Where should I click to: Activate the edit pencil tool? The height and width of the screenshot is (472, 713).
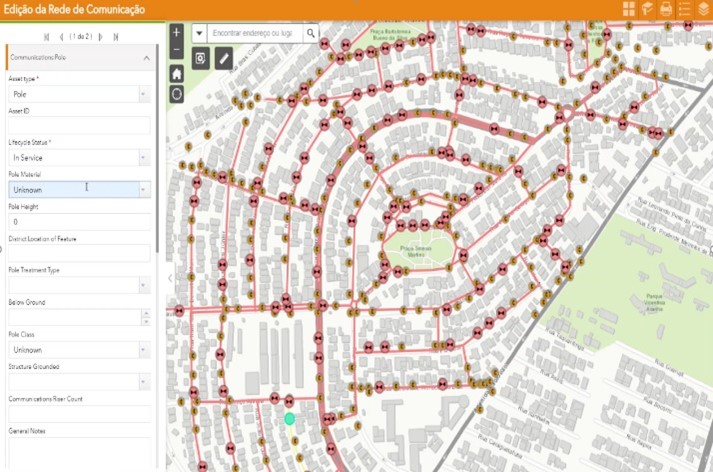(224, 59)
